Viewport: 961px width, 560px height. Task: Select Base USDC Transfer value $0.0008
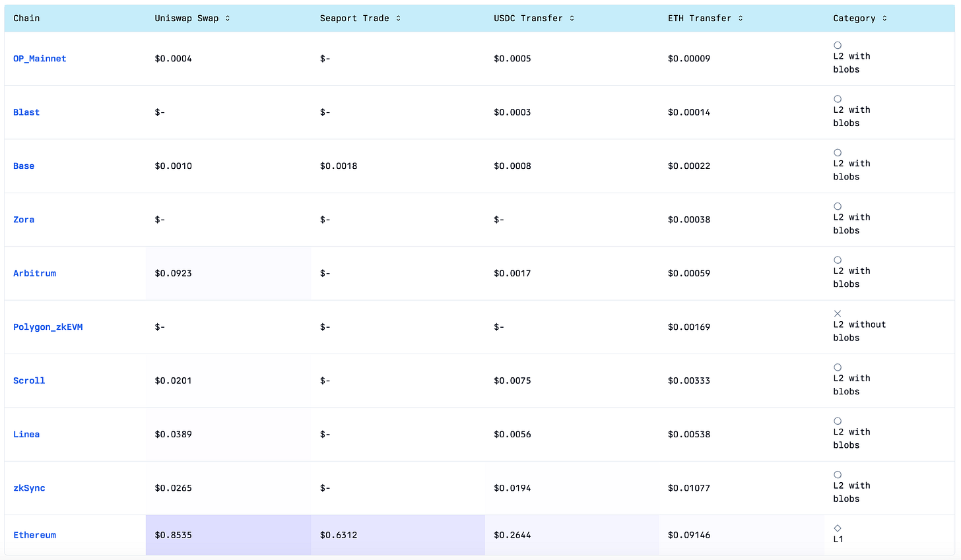(512, 166)
